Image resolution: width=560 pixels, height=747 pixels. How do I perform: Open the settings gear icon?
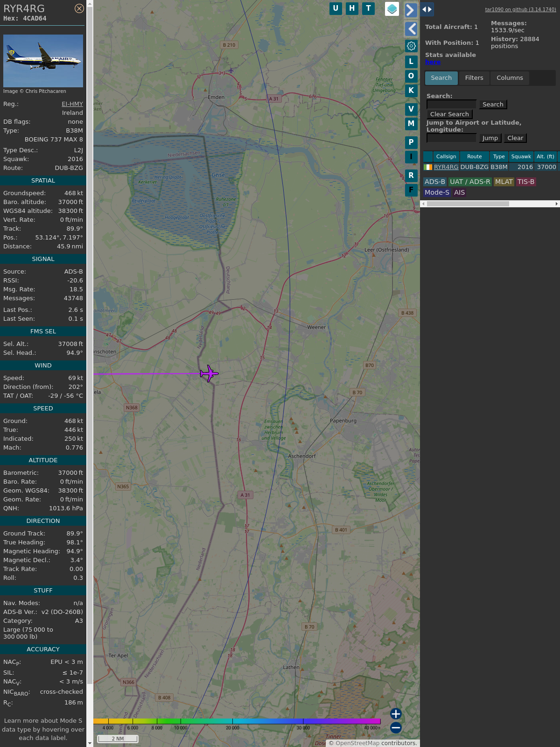click(x=411, y=46)
